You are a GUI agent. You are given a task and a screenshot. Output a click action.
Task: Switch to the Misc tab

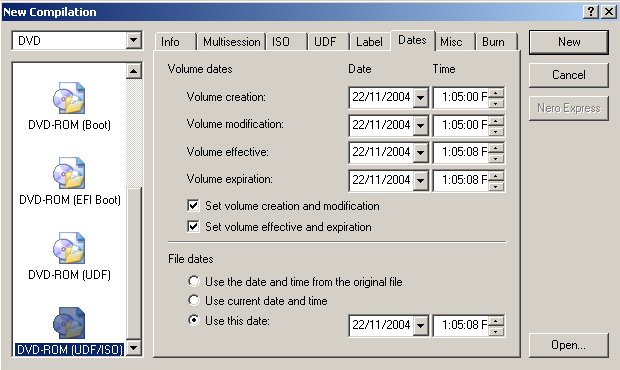tap(455, 42)
